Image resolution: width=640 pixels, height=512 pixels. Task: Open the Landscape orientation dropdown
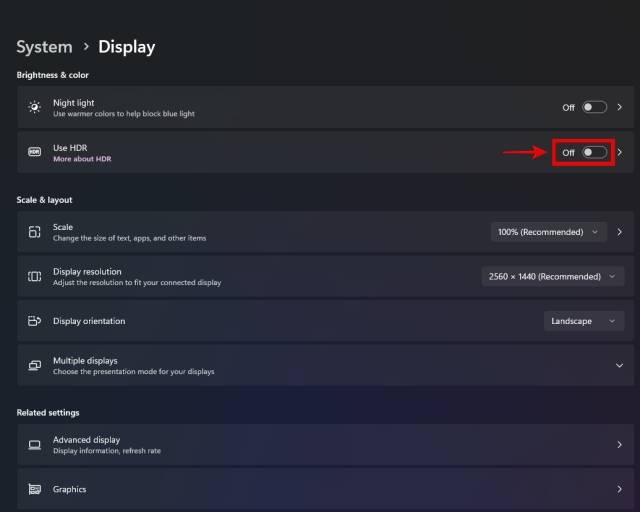coord(584,321)
